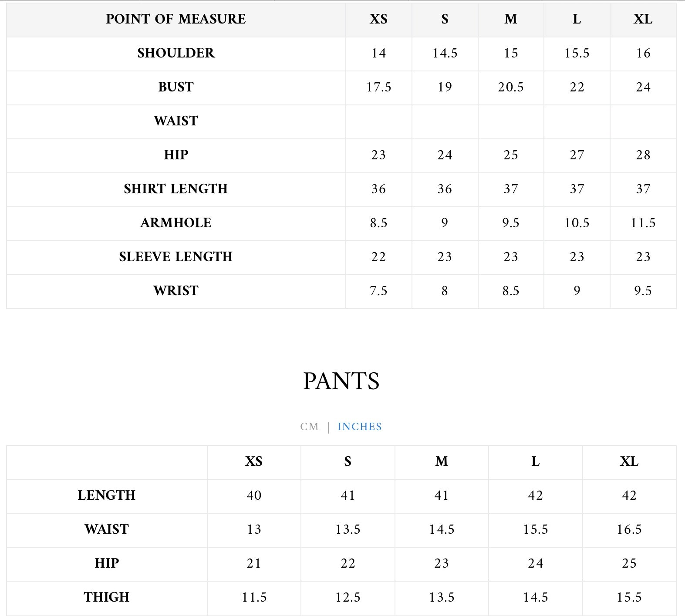Click the XL header in pants table
Image resolution: width=685 pixels, height=616 pixels.
pos(629,461)
